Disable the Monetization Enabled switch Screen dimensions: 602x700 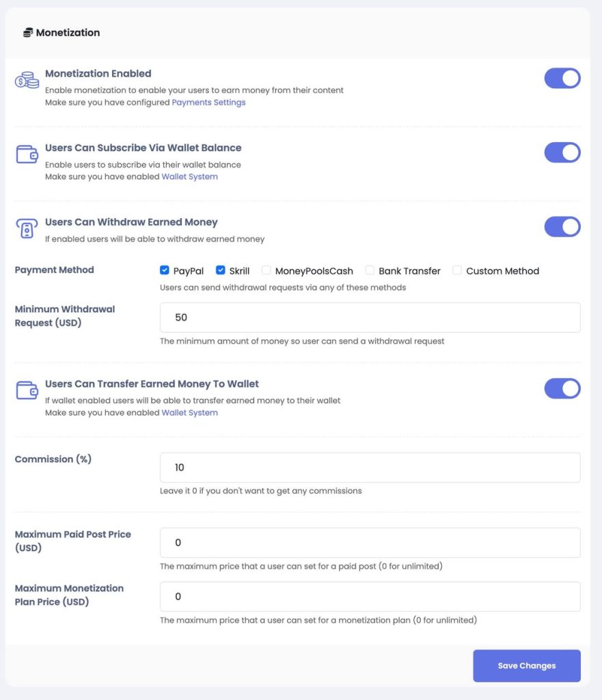562,78
